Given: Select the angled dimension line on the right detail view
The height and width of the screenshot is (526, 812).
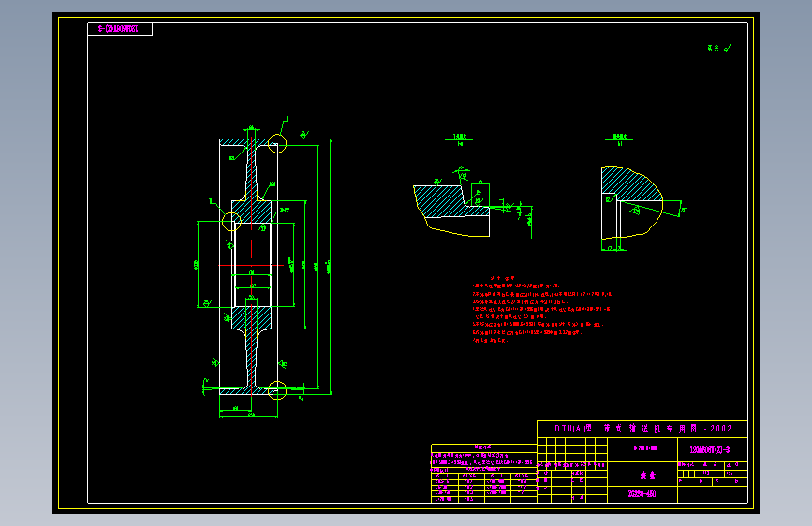Looking at the screenshot, I should [650, 209].
